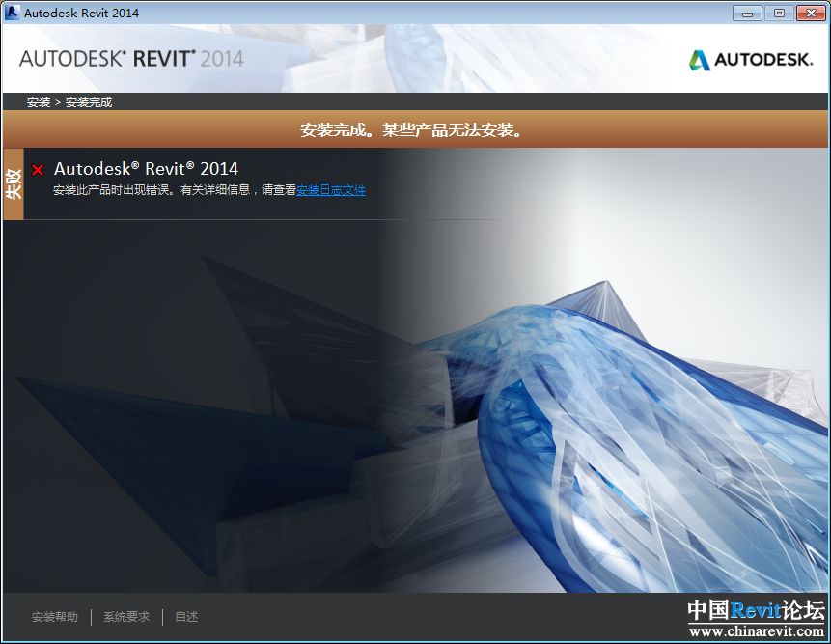This screenshot has width=831, height=644.
Task: Maximize the Revit installer window
Action: tap(779, 14)
